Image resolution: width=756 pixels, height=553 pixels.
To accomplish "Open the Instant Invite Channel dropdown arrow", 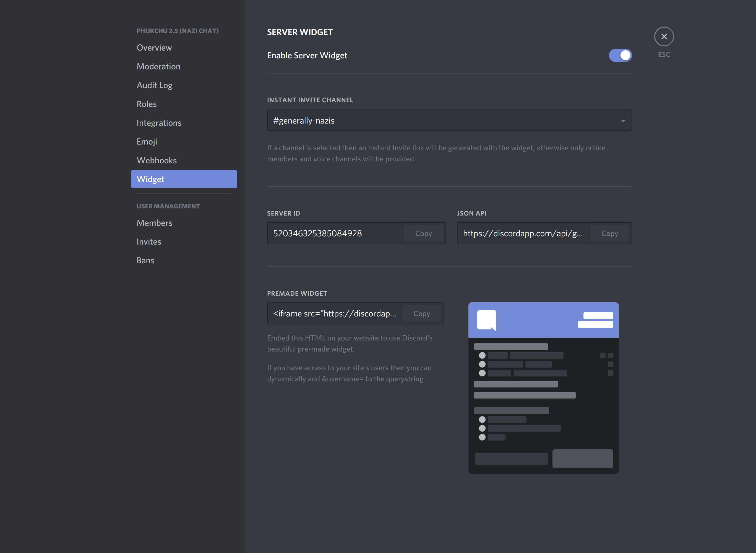I will tap(623, 120).
